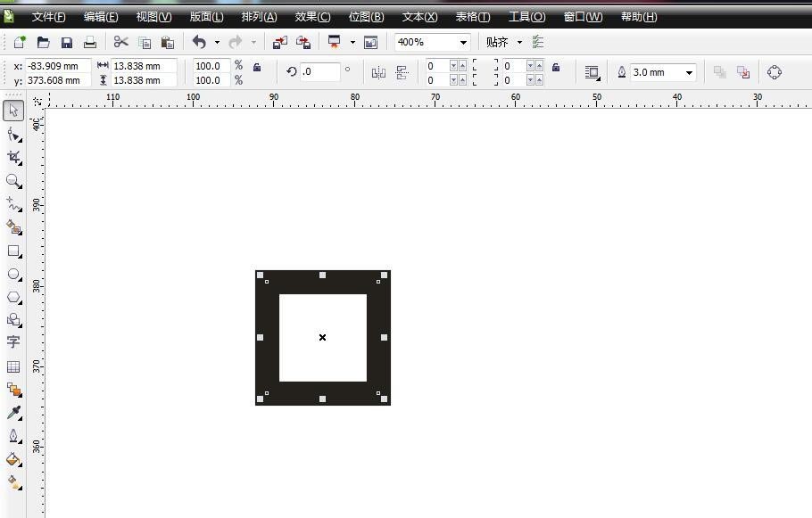Open a file with the folder icon
Screen dimensions: 812x518
tap(43, 42)
